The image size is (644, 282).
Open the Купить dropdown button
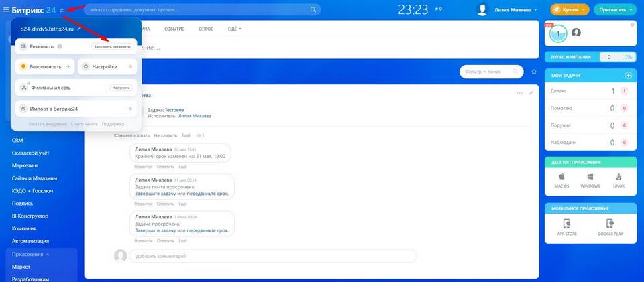570,9
